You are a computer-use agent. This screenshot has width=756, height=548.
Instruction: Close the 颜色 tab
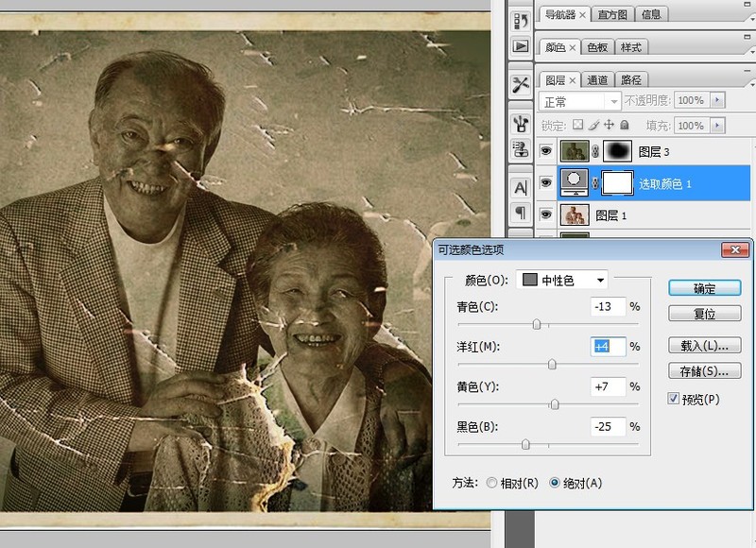[573, 48]
